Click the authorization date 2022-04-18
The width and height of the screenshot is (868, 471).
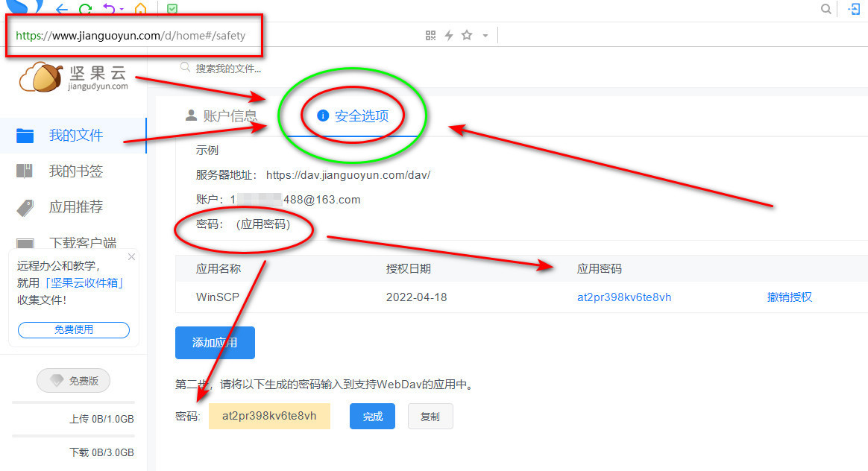coord(416,297)
